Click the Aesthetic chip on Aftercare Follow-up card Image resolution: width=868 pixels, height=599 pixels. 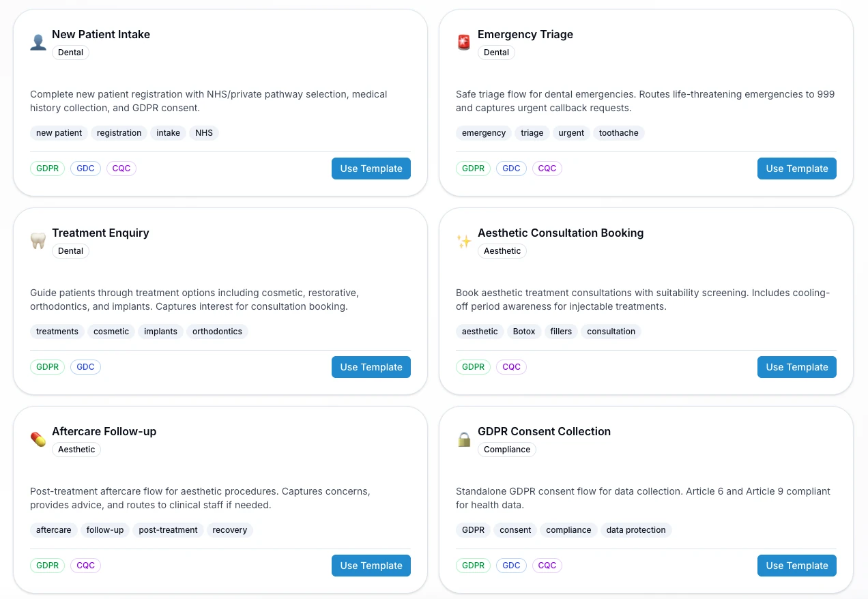(x=76, y=450)
